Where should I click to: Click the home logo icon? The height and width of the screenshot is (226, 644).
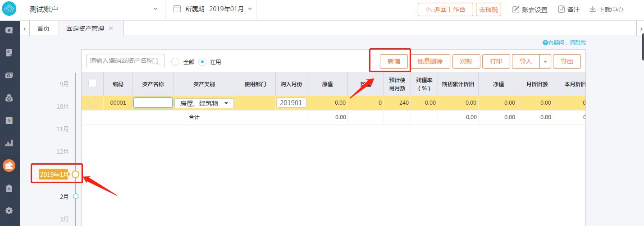[9, 9]
